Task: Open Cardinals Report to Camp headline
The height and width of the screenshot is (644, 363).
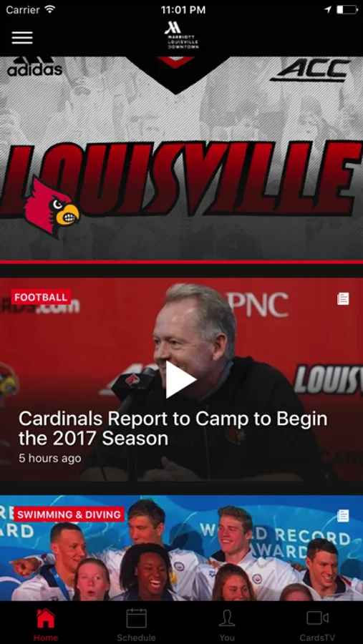Action: tap(173, 429)
